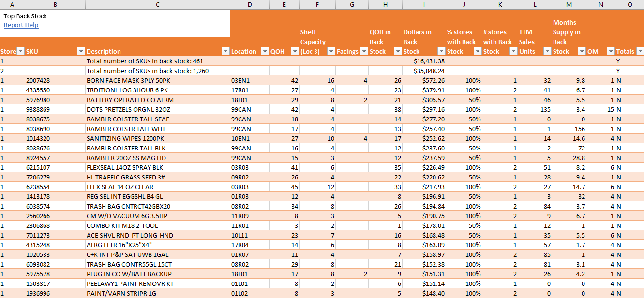Screen dimensions: 644x298
Task: Select the RAMBLER 20OZ SS MAG LID cell
Action: point(158,158)
